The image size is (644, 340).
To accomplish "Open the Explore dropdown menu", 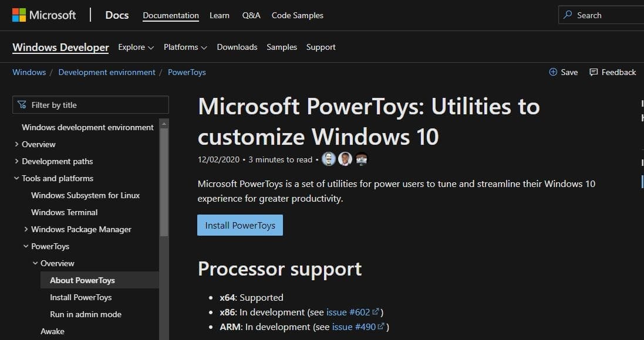I will [136, 47].
